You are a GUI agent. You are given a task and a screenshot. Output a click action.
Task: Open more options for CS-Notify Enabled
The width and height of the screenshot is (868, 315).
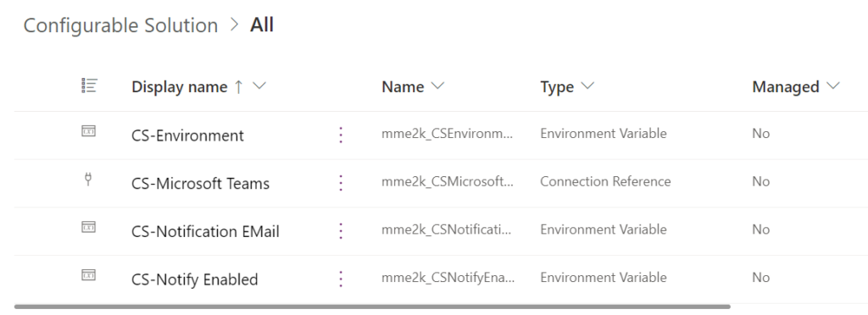[341, 279]
